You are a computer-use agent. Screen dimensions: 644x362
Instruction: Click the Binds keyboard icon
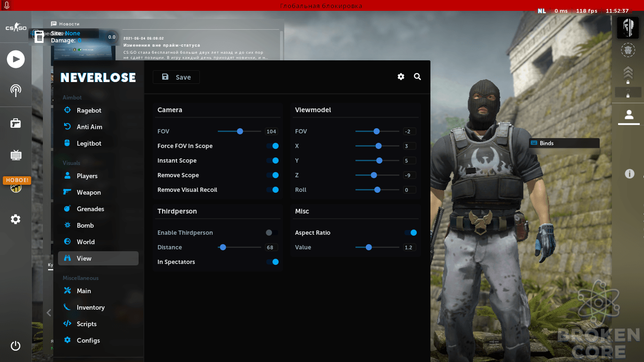pyautogui.click(x=534, y=143)
